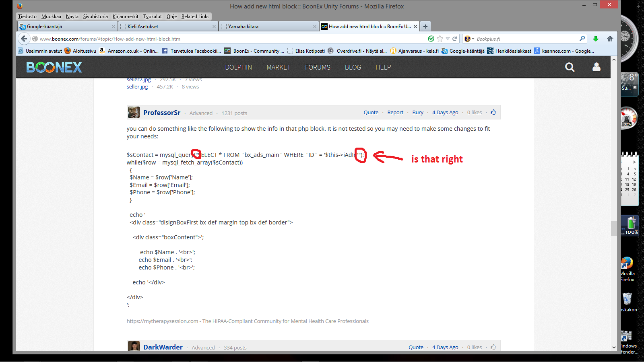The width and height of the screenshot is (644, 362).
Task: Click the BoonEx site search magnifier icon
Action: pyautogui.click(x=570, y=67)
